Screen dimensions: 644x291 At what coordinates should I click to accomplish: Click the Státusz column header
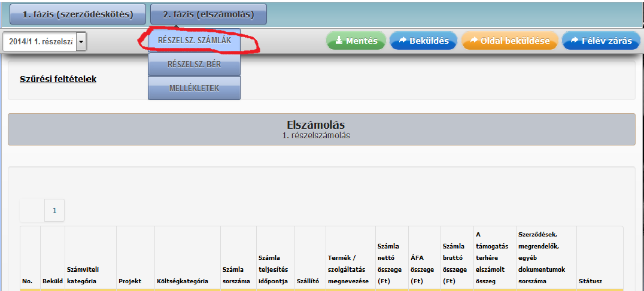click(600, 259)
